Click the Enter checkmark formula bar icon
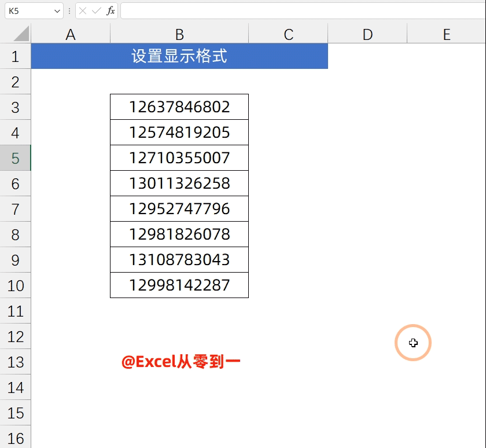 (97, 11)
